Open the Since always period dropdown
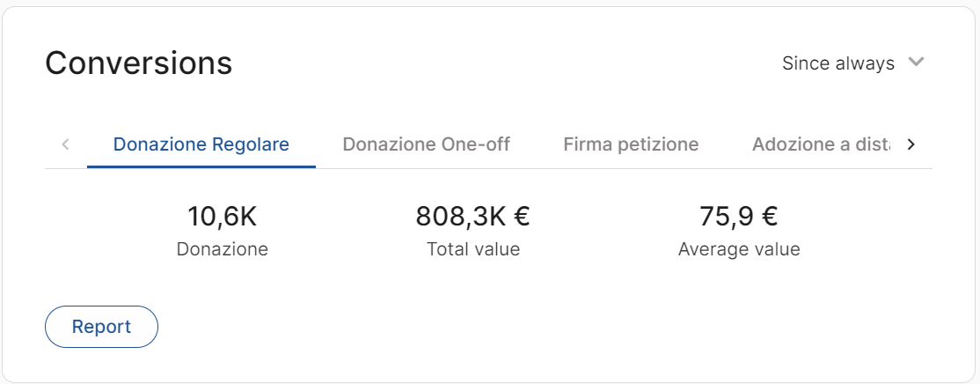The height and width of the screenshot is (384, 980). [838, 63]
